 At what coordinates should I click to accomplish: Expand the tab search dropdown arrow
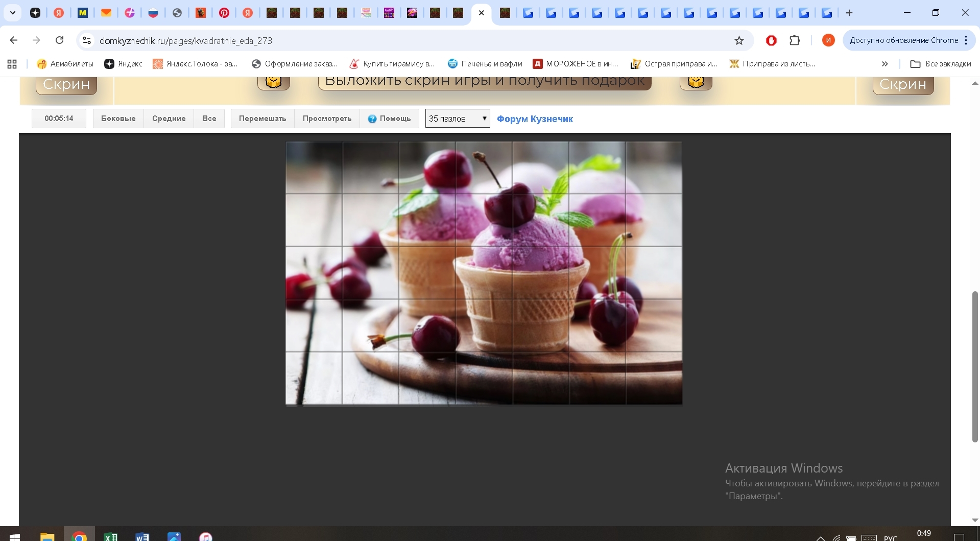coord(13,13)
